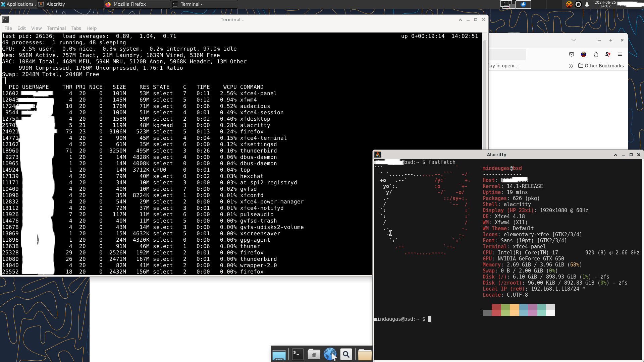Click 'Local IP (re0)' line in fastfetch
644x362 pixels.
tap(534, 289)
